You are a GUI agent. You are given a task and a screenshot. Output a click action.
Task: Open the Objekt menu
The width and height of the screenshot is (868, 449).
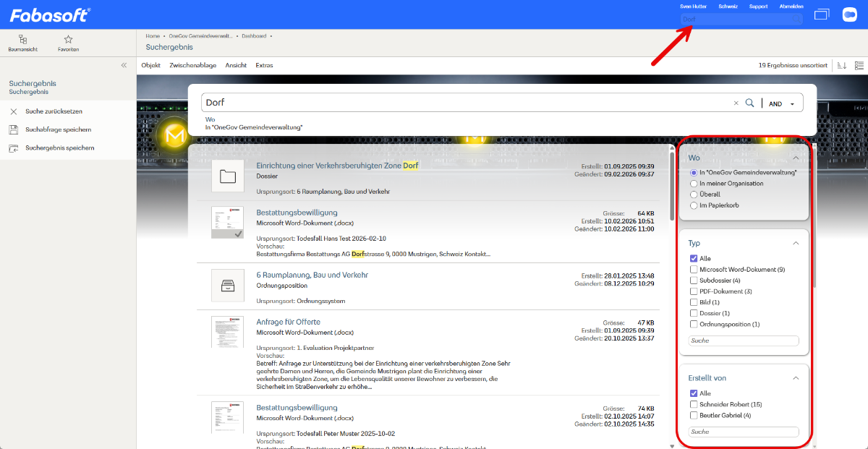[x=150, y=65]
